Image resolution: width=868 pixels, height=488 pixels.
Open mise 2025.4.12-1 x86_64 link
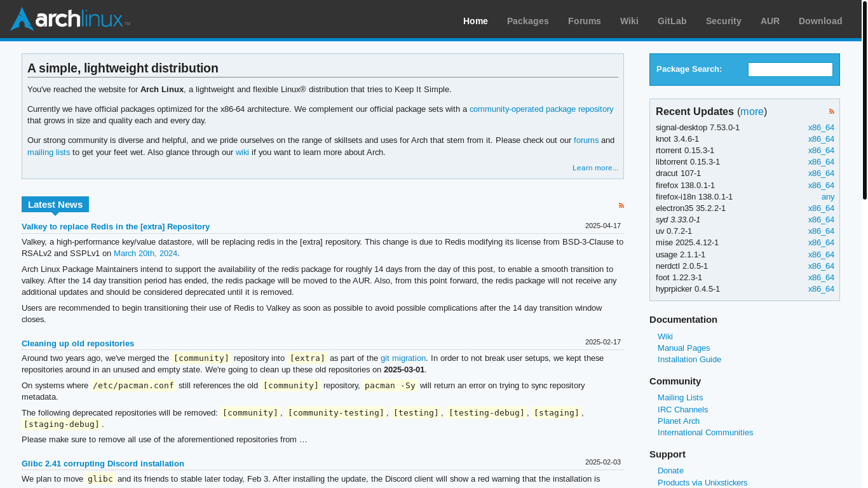tap(821, 243)
